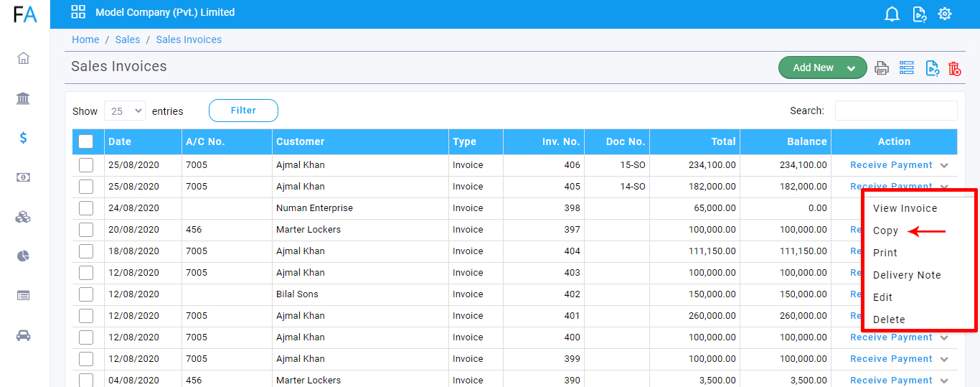
Task: Open the FA logo home
Action: (24, 13)
